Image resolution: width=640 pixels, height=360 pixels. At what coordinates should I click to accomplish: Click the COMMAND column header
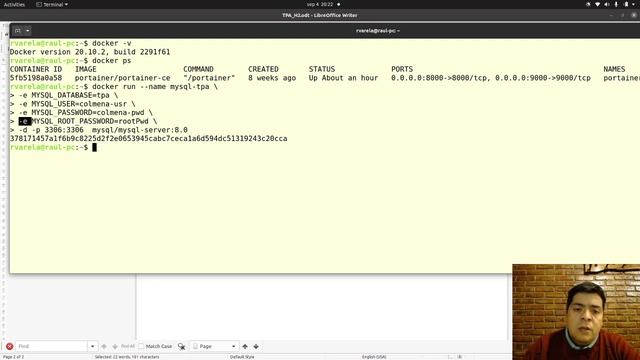pos(198,69)
